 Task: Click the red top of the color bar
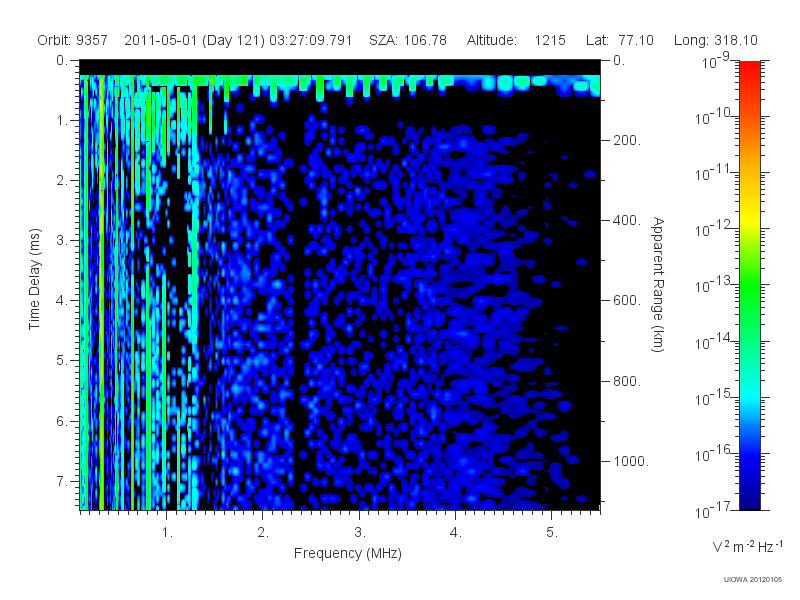pyautogui.click(x=749, y=69)
